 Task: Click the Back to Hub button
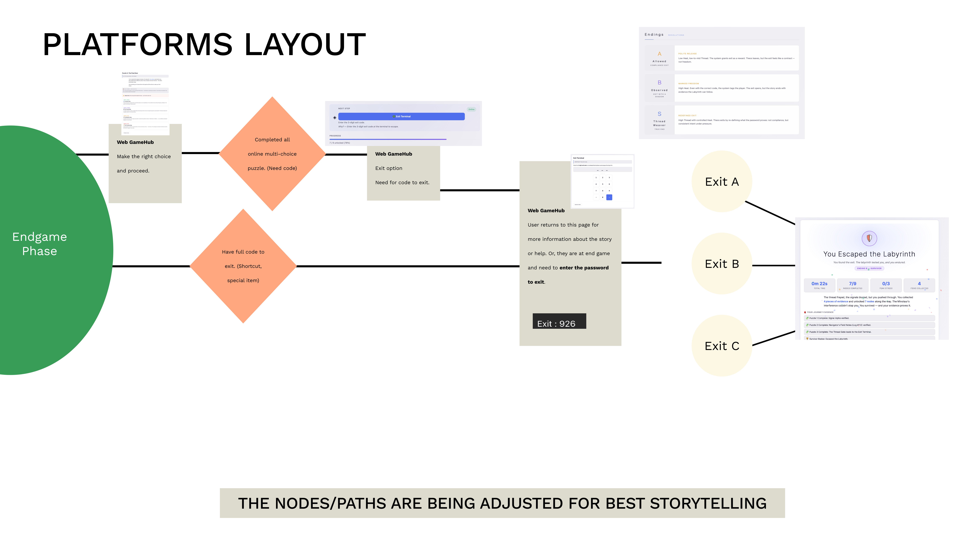(577, 205)
